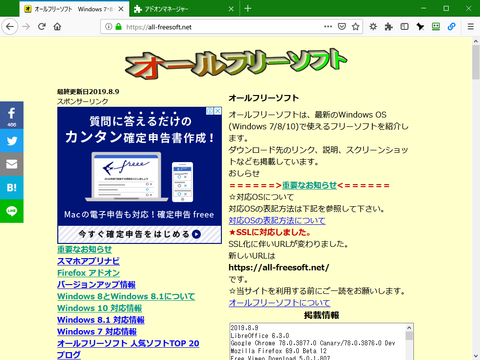
Task: Click the 掲載情報 box scroll up arrow
Action: [x=409, y=328]
